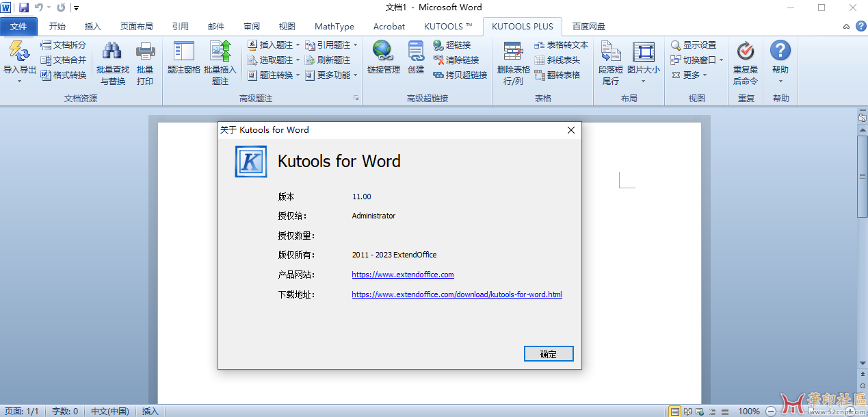Open the 帮助 help dropdown in ribbon

780,63
